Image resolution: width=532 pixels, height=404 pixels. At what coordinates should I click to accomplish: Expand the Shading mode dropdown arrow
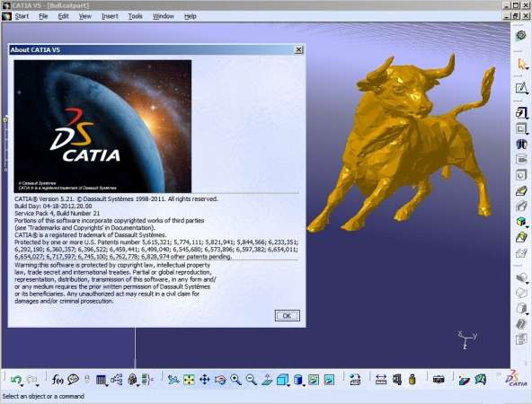click(x=304, y=386)
